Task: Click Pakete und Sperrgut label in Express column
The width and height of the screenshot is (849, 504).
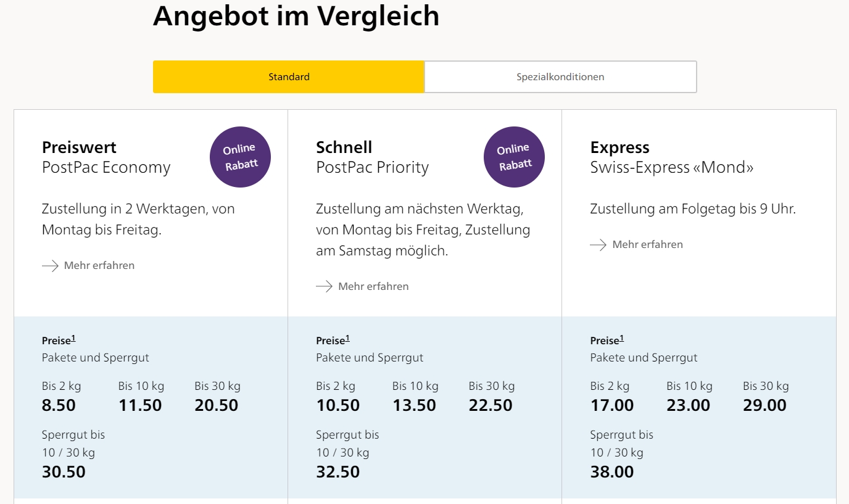Action: (x=644, y=358)
